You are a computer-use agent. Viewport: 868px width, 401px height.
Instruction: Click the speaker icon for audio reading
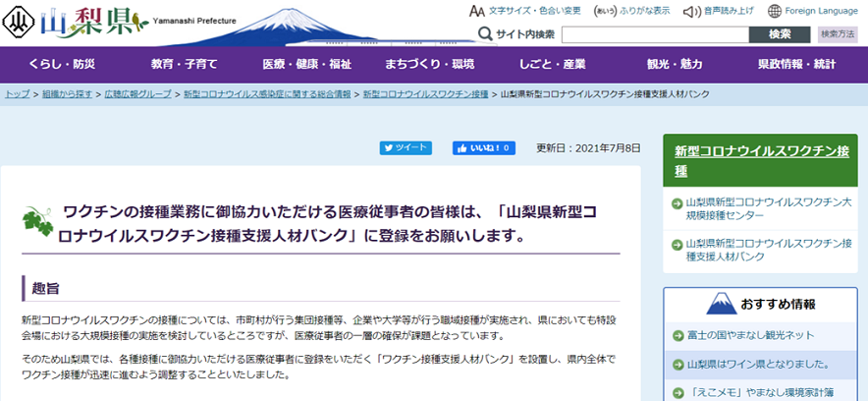coord(691,11)
